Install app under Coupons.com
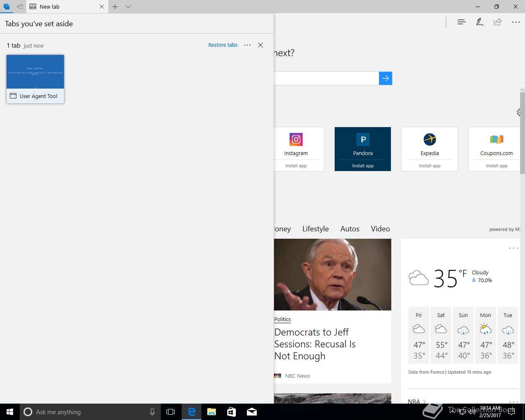Viewport: 525px width, 420px height. tap(497, 166)
